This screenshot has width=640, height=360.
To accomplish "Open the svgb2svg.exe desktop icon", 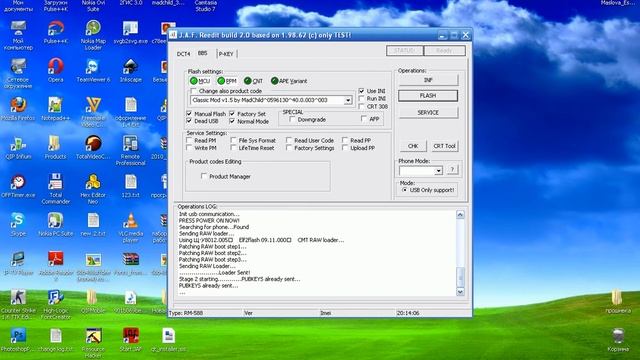I will coord(130,28).
